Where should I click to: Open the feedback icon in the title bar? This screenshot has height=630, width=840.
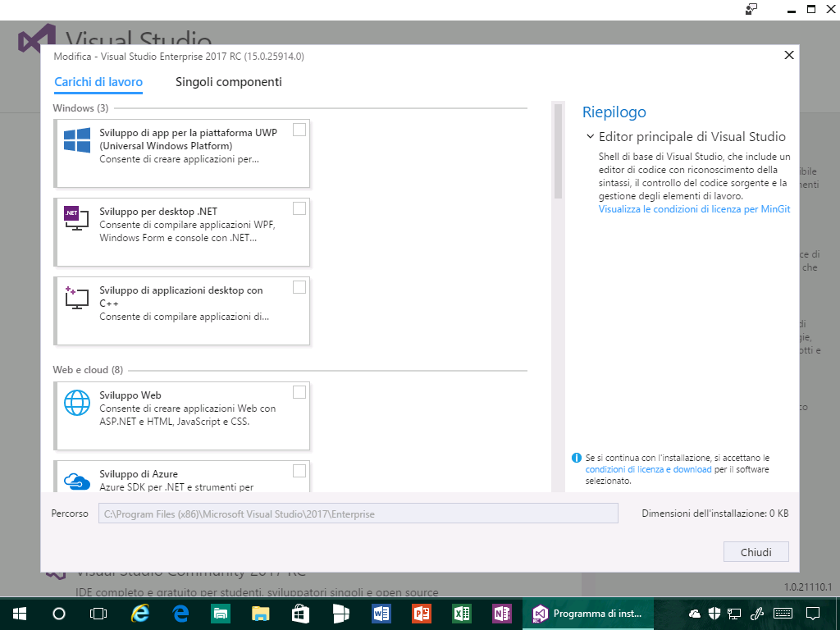tap(751, 9)
